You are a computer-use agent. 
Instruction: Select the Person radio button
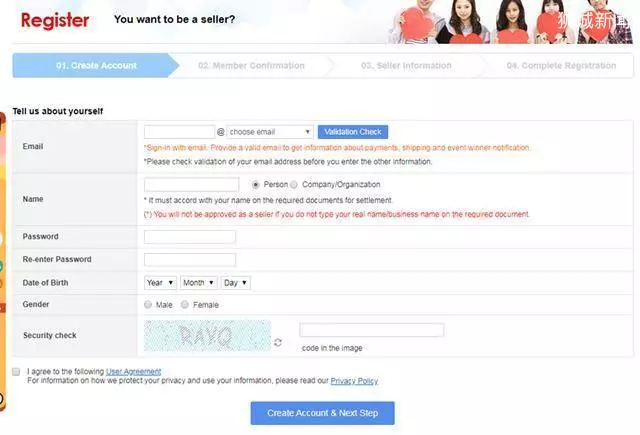coord(256,184)
